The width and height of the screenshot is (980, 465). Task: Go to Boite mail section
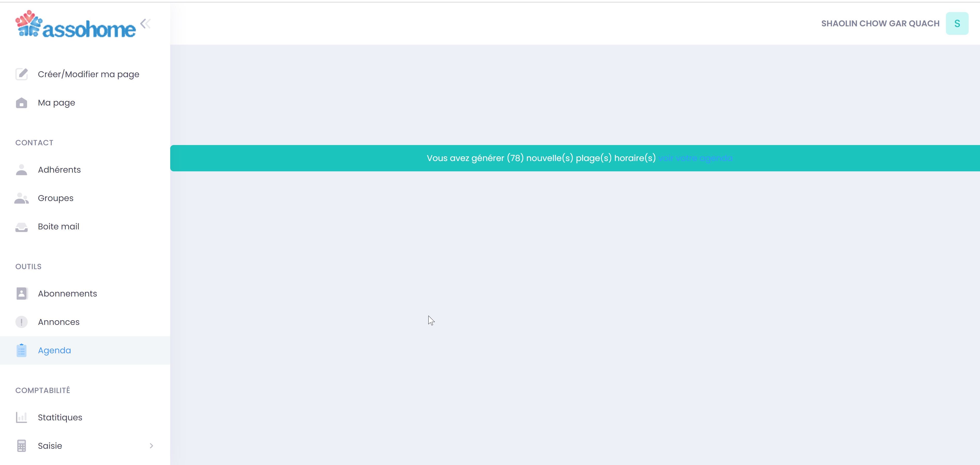pos(59,227)
